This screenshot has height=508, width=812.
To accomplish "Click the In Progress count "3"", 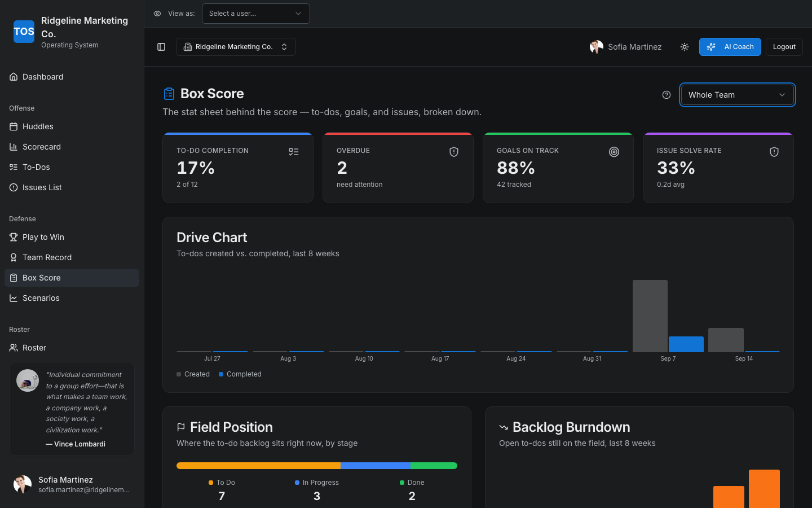I will (317, 496).
